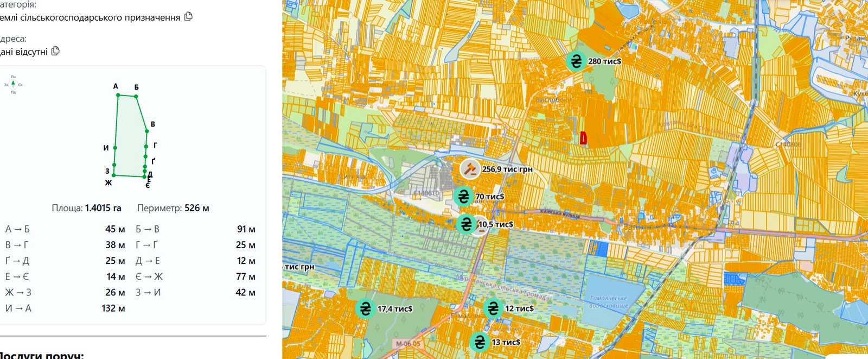Open the 17,4 тис$ listing marker
Screen dimensions: 868x359
click(365, 308)
